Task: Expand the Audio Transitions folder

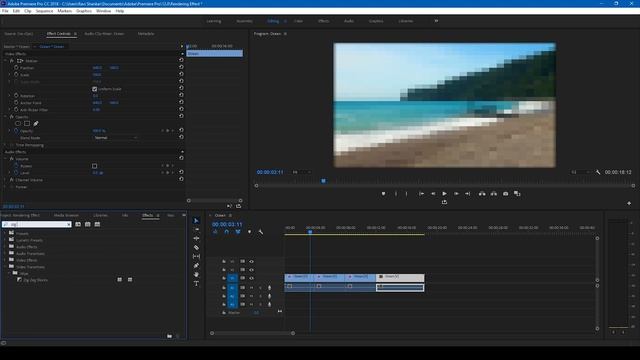Action: click(5, 253)
